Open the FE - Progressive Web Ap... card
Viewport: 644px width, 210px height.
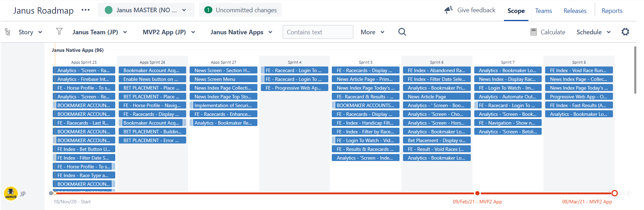pos(294,88)
